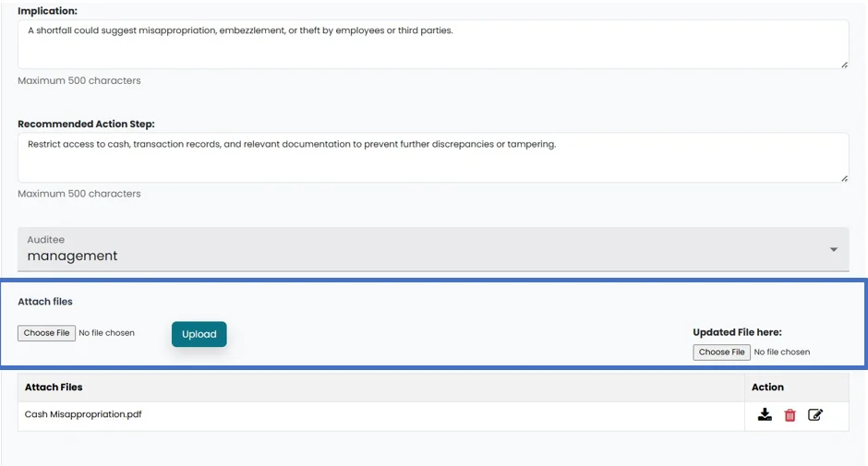Click the Implication field label
The width and height of the screenshot is (868, 466).
tap(48, 11)
